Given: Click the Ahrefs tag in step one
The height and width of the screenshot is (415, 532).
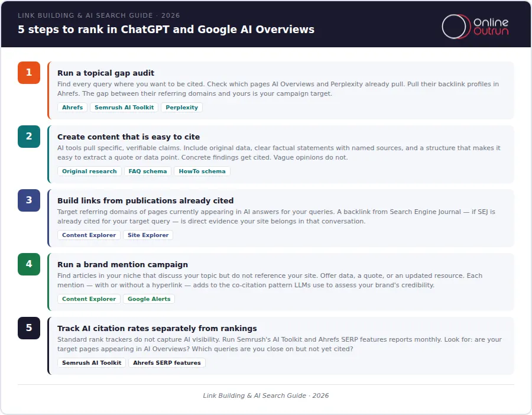Looking at the screenshot, I should point(72,108).
